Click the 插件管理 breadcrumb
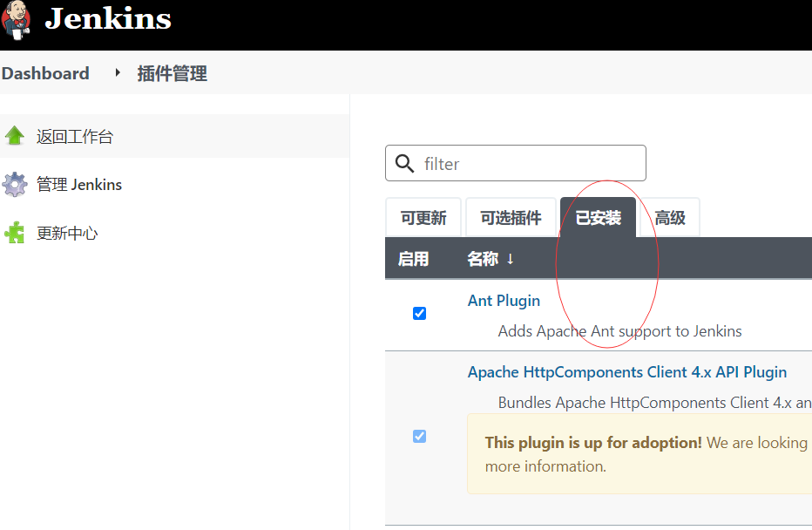 click(172, 73)
